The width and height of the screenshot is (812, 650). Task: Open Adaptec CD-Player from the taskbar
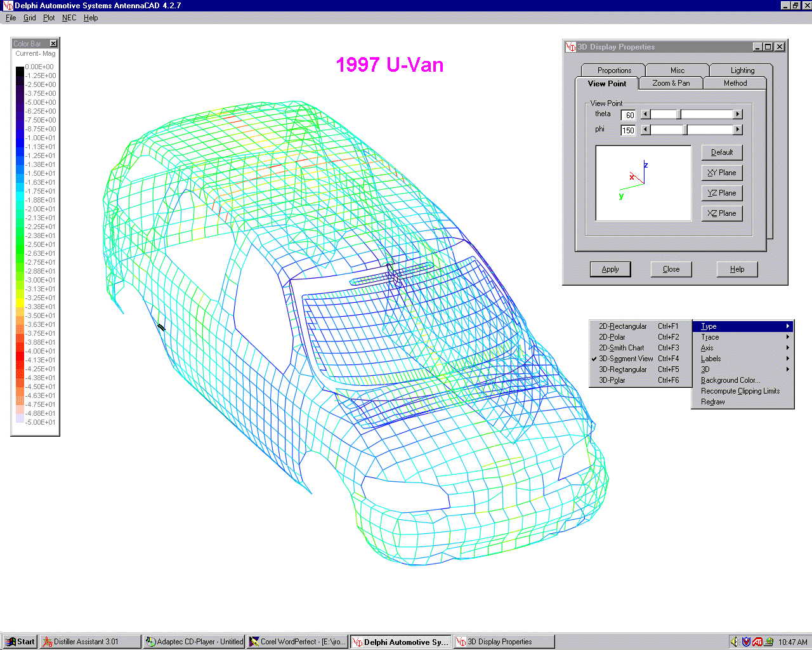pyautogui.click(x=194, y=642)
